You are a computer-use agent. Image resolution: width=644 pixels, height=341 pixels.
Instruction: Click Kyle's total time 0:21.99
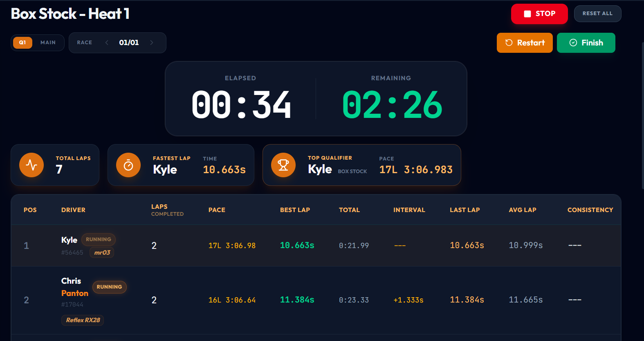tap(354, 246)
